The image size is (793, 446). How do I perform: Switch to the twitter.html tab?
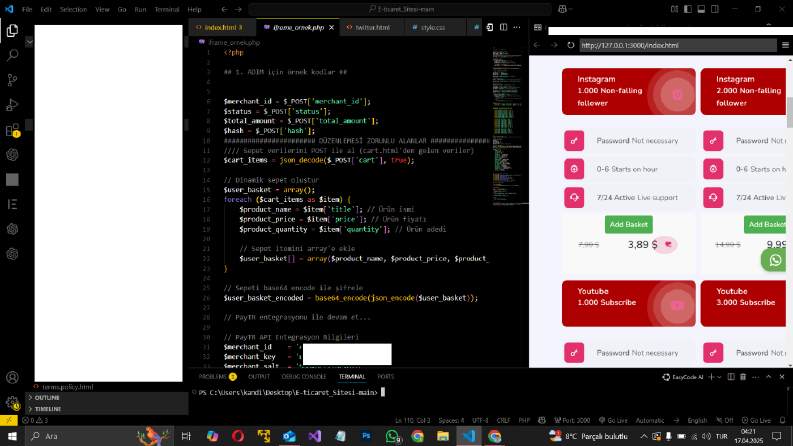[372, 27]
